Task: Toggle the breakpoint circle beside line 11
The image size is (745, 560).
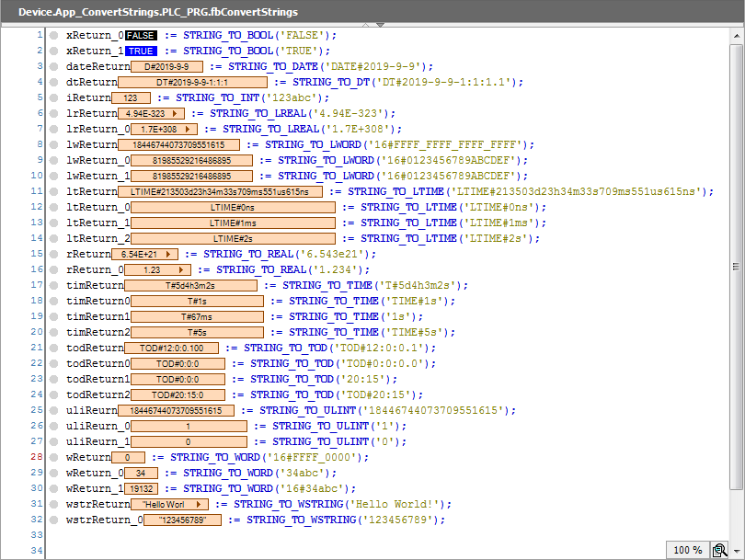Action: pyautogui.click(x=53, y=191)
